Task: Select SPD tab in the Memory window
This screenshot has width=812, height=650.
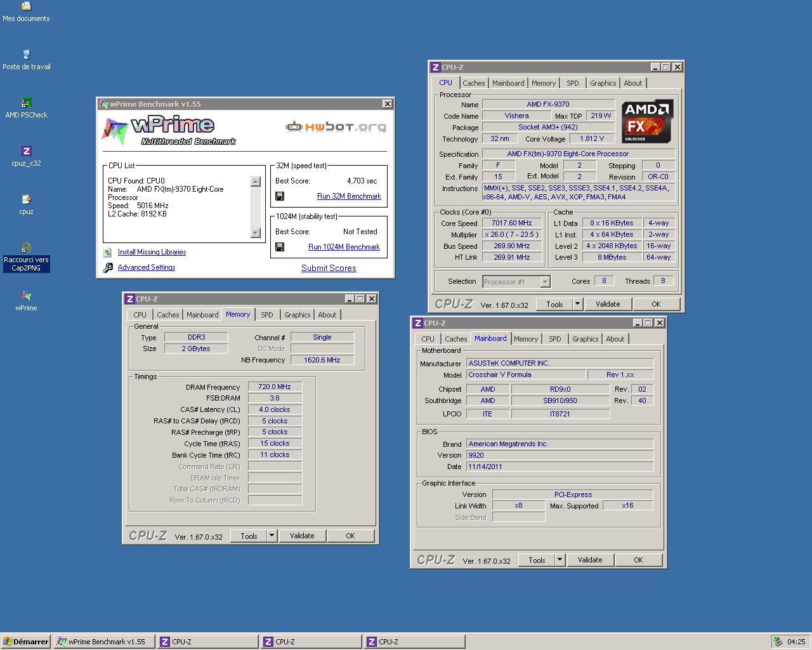Action: (x=267, y=315)
